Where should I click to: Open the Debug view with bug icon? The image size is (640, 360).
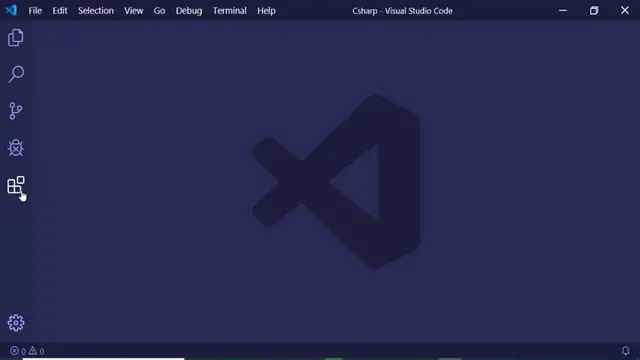[x=16, y=148]
